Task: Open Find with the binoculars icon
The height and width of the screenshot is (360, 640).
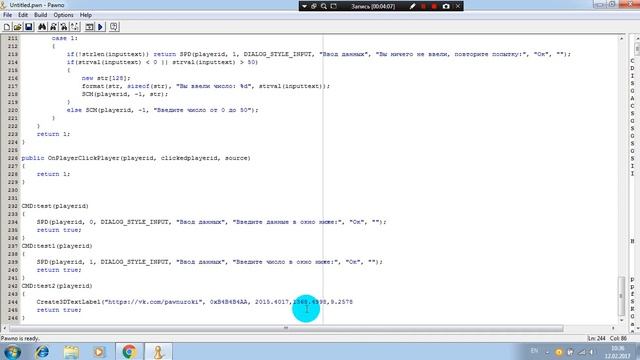Action: [42, 27]
